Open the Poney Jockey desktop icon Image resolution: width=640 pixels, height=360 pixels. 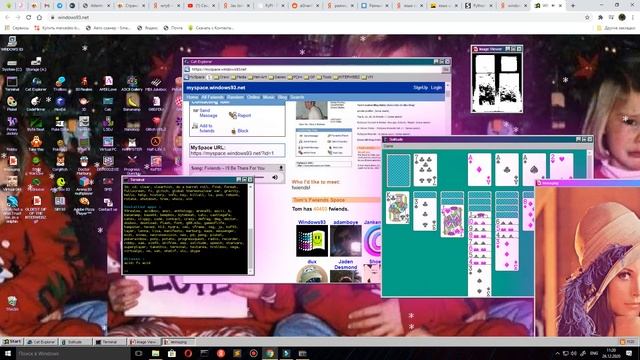(x=12, y=125)
